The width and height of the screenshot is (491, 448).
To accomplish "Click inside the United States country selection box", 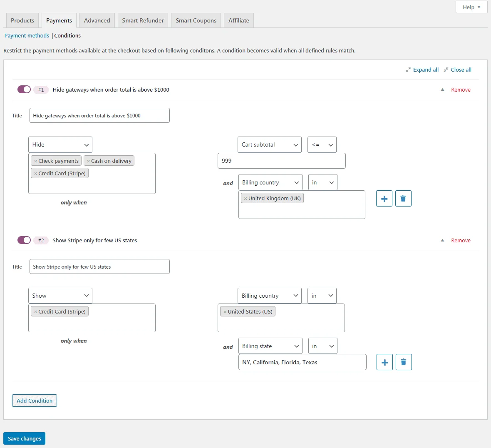I will (281, 318).
